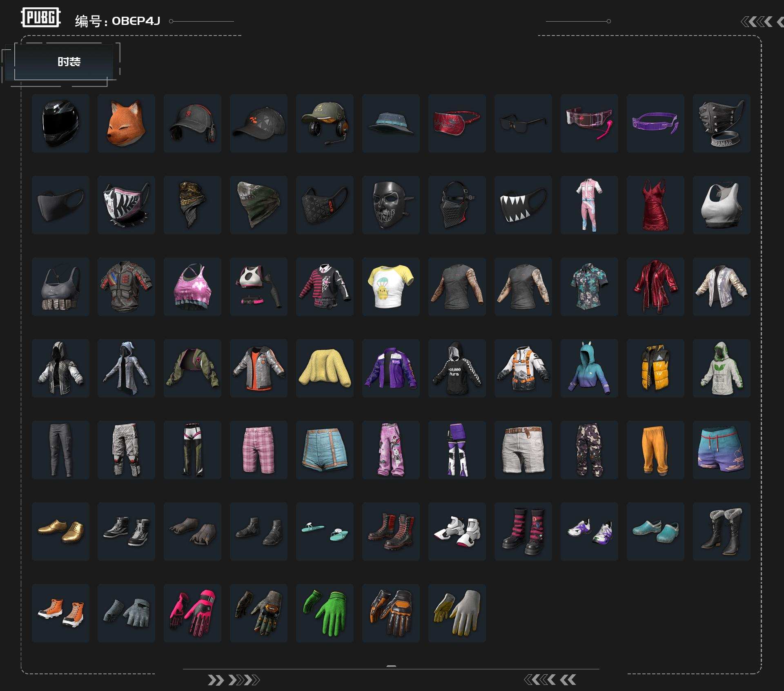This screenshot has height=691, width=784.
Task: Click the small handle at bottom center
Action: click(x=391, y=666)
